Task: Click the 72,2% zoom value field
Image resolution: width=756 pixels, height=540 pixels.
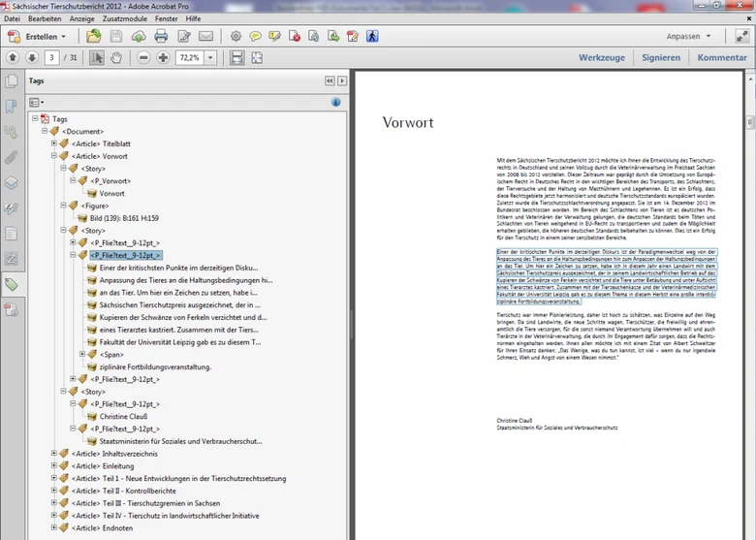Action: 189,58
